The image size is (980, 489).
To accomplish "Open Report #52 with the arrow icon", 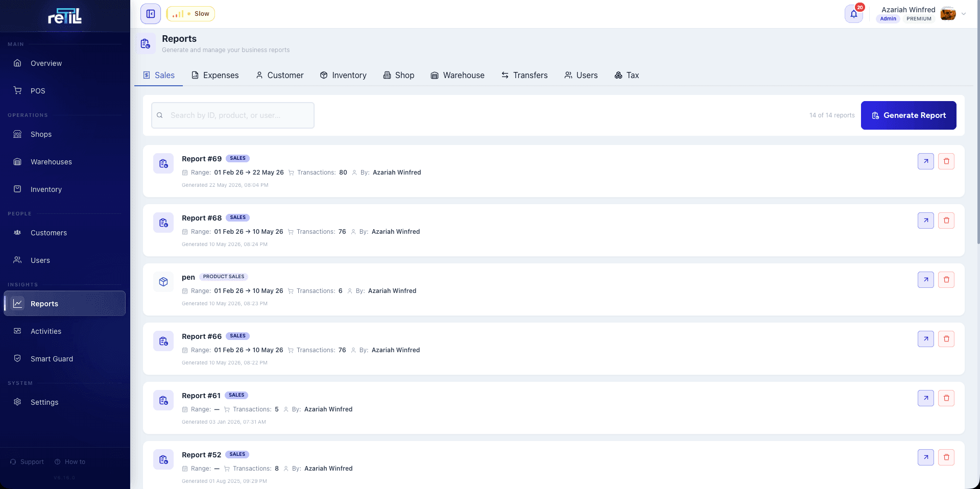I will 926,457.
